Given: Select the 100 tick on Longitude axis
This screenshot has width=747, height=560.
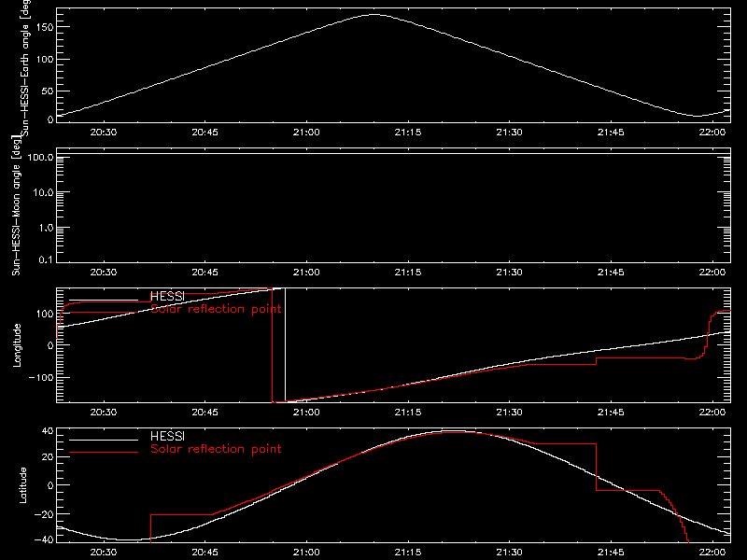Looking at the screenshot, I should point(44,314).
